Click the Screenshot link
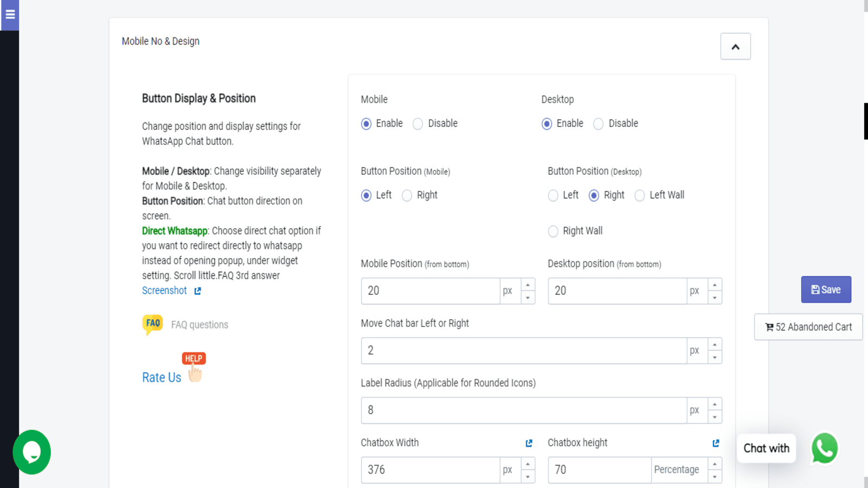This screenshot has height=488, width=868. 164,290
